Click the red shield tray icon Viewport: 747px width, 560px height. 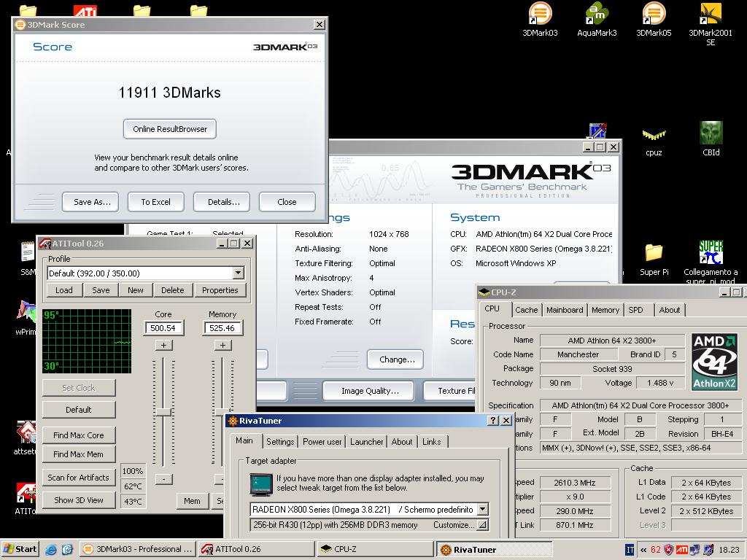pyautogui.click(x=668, y=550)
